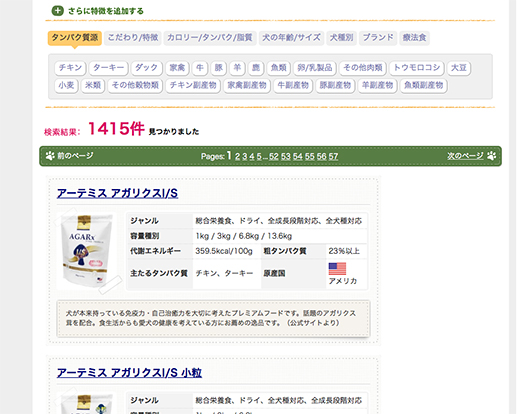Toggle the チキン protein filter

(x=70, y=68)
